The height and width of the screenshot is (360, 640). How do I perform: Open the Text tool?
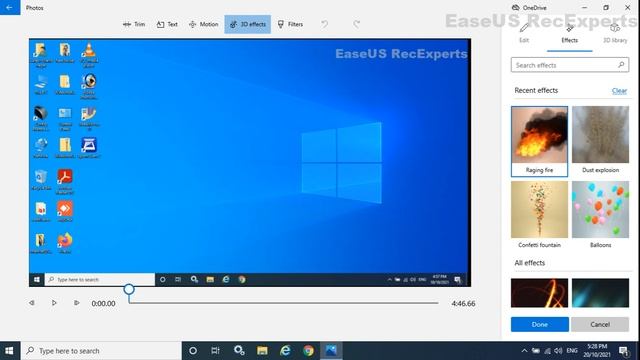pyautogui.click(x=167, y=24)
